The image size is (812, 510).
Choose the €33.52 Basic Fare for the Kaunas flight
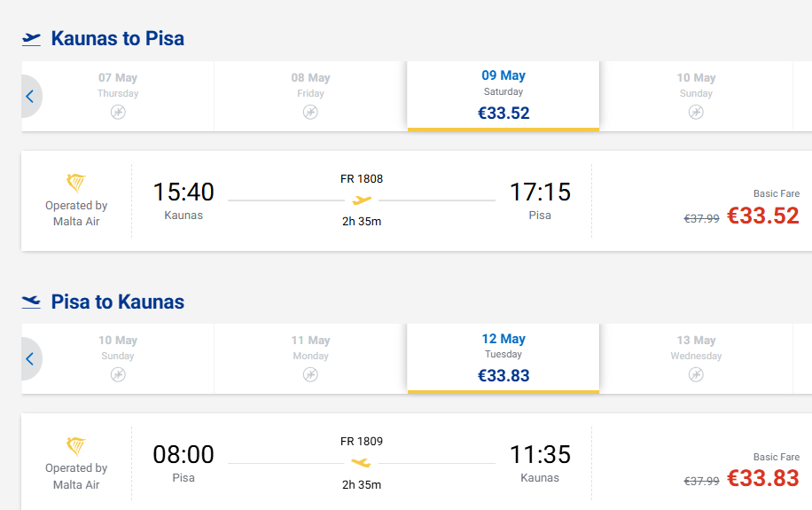pos(762,216)
